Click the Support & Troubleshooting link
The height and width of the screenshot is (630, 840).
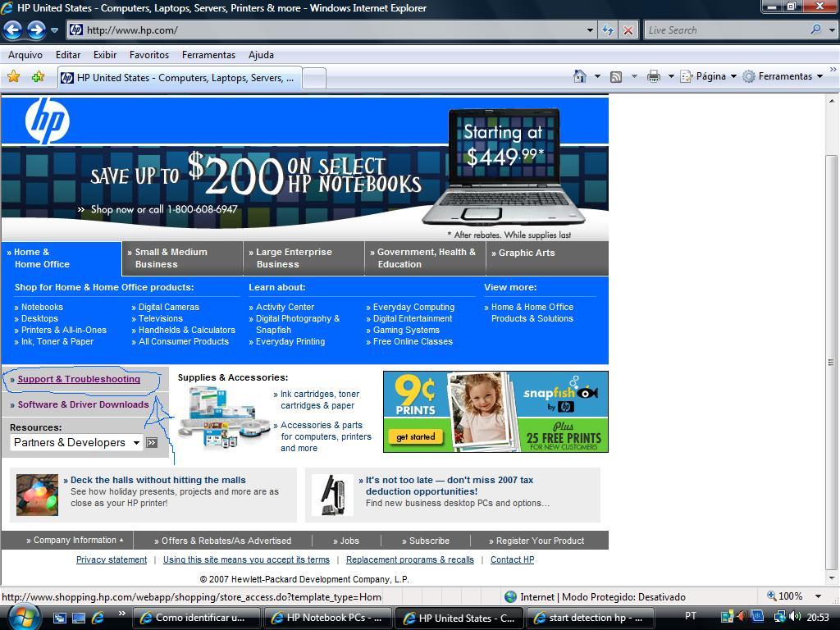[79, 379]
